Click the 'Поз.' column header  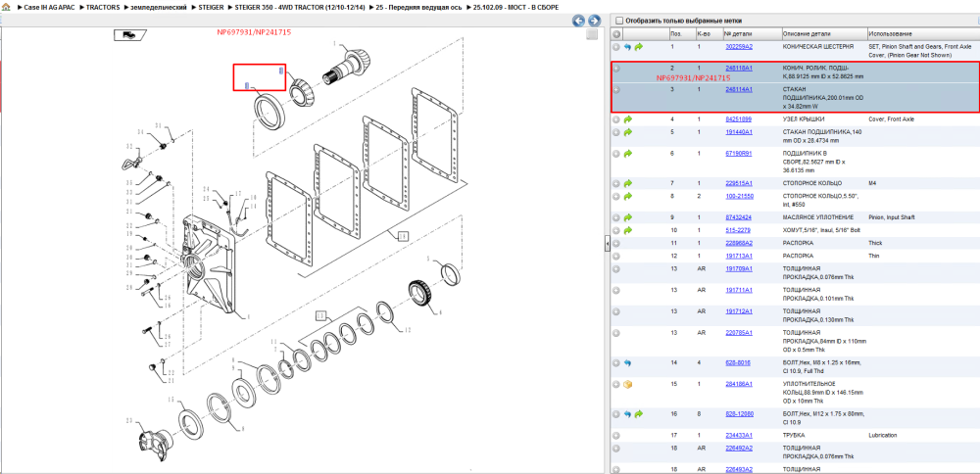tap(676, 33)
